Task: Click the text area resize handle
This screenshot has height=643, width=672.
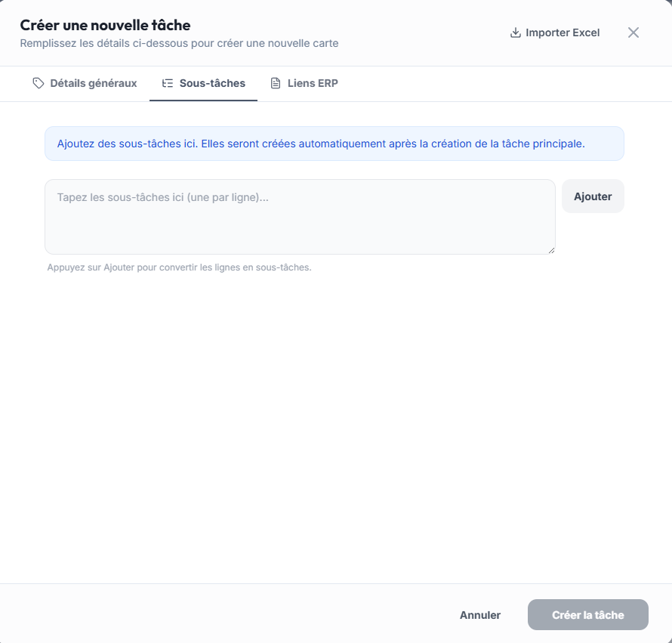Action: click(551, 250)
